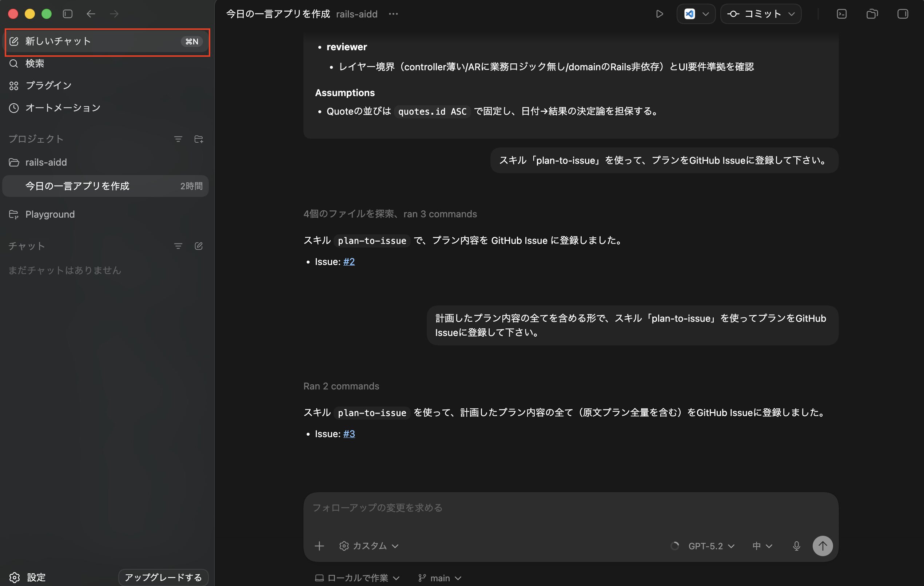The width and height of the screenshot is (924, 586).
Task: Click the plus attachment icon in composer
Action: [x=319, y=546]
